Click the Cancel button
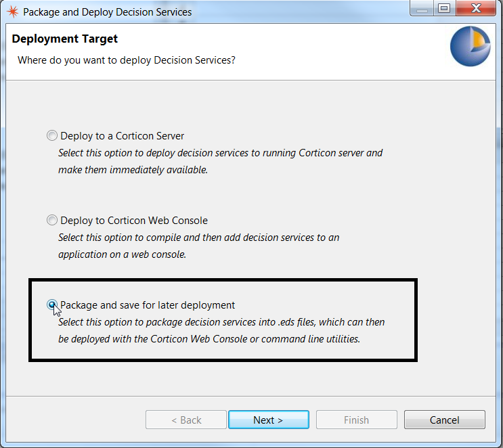The height and width of the screenshot is (448, 503). (x=444, y=420)
